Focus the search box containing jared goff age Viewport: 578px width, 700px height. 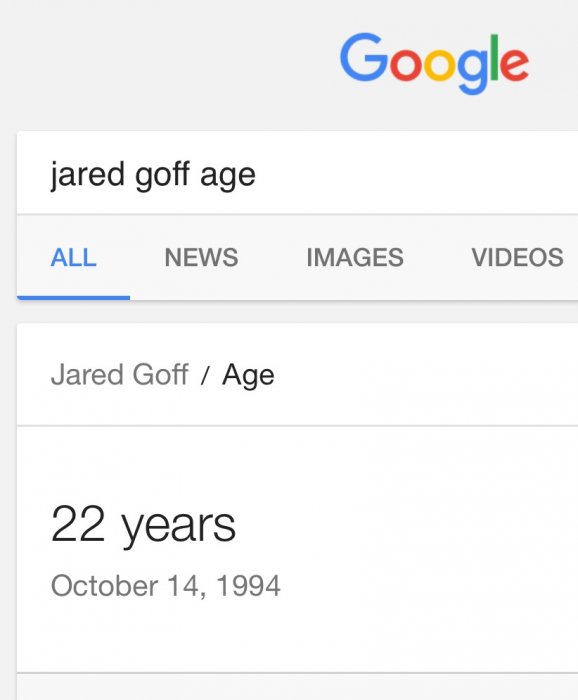297,173
